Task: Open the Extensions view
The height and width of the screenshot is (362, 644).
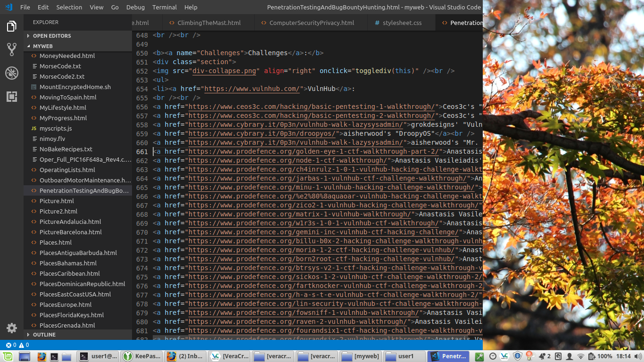Action: (x=11, y=97)
